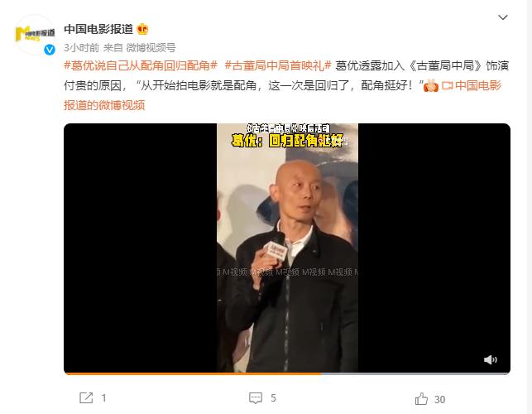Click the 3小时前 timestamp
The image size is (532, 414).
click(x=81, y=48)
